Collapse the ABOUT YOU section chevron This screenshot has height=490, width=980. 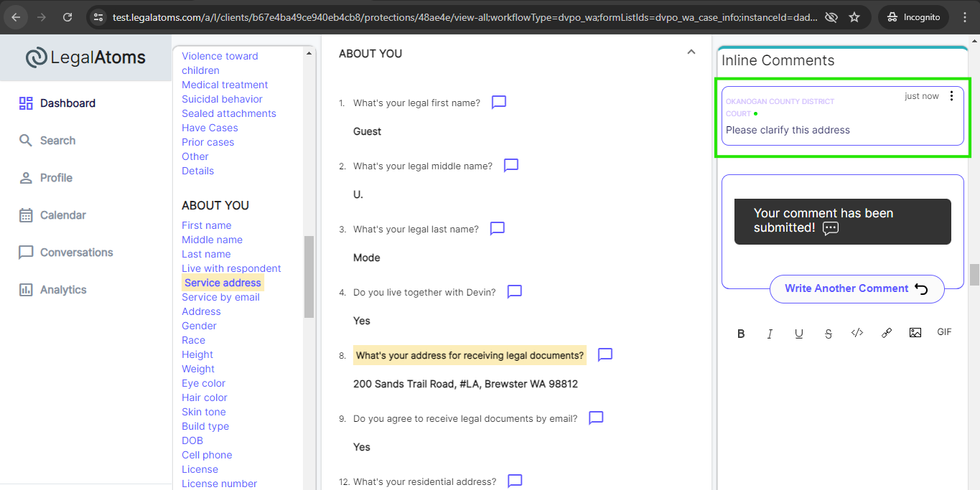[691, 52]
